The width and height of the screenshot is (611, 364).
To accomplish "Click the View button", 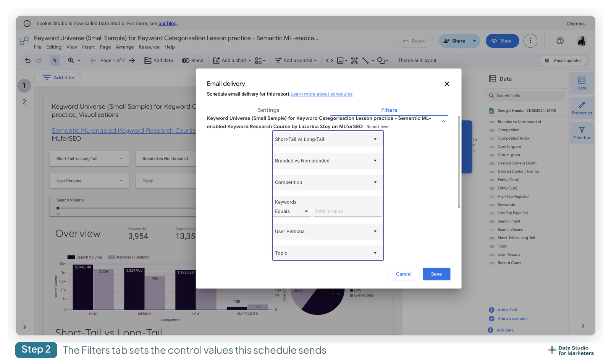I will coord(502,41).
